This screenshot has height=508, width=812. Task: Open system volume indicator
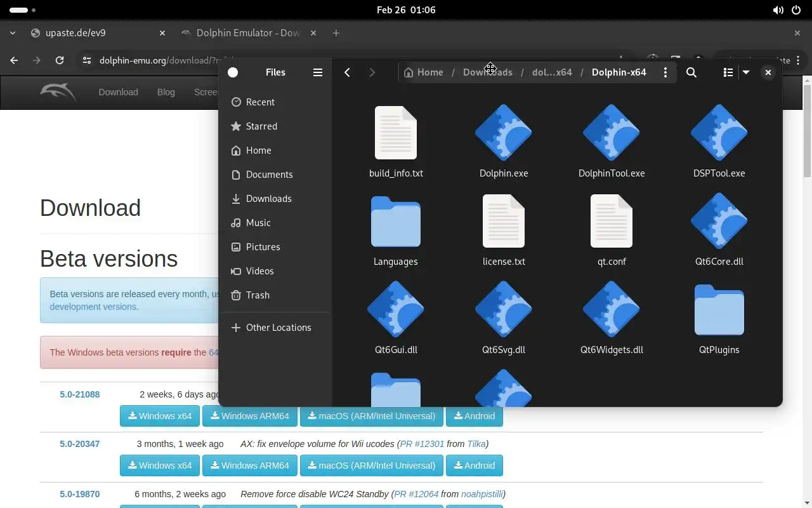click(x=778, y=10)
